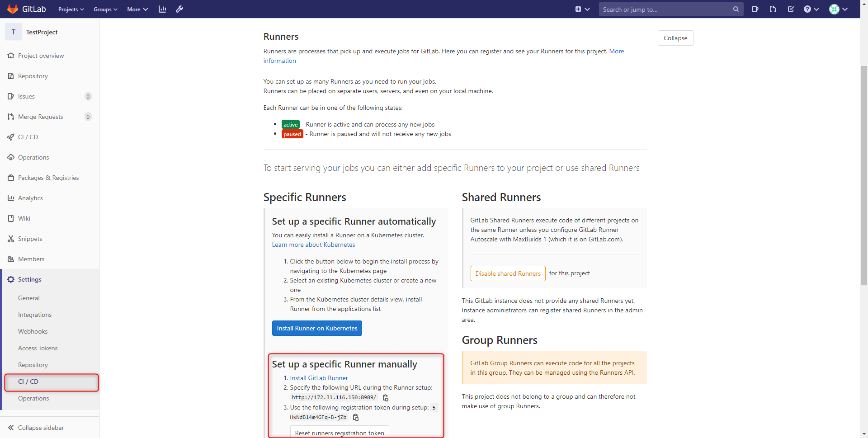The image size is (868, 438).
Task: Click the GitLab fox logo
Action: (x=13, y=9)
